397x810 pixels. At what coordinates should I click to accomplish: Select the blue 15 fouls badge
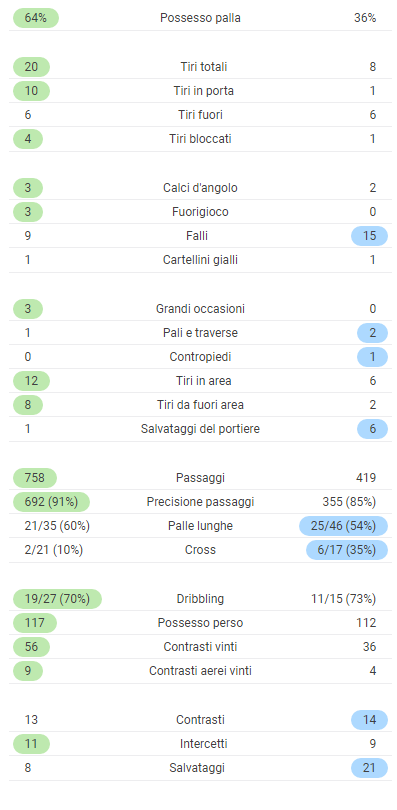click(369, 236)
